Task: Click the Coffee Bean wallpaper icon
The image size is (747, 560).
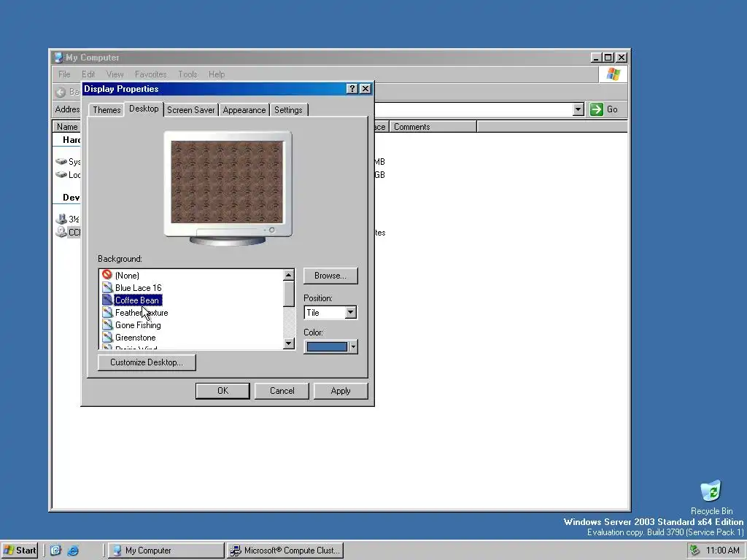Action: (x=107, y=300)
